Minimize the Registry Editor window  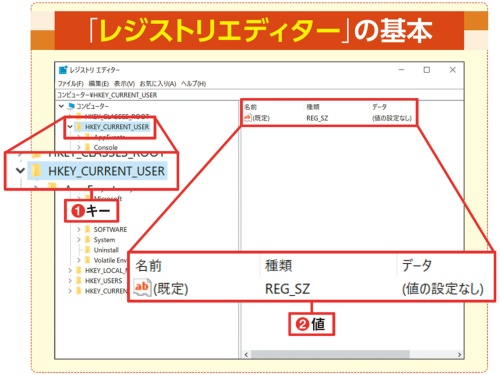tap(401, 70)
